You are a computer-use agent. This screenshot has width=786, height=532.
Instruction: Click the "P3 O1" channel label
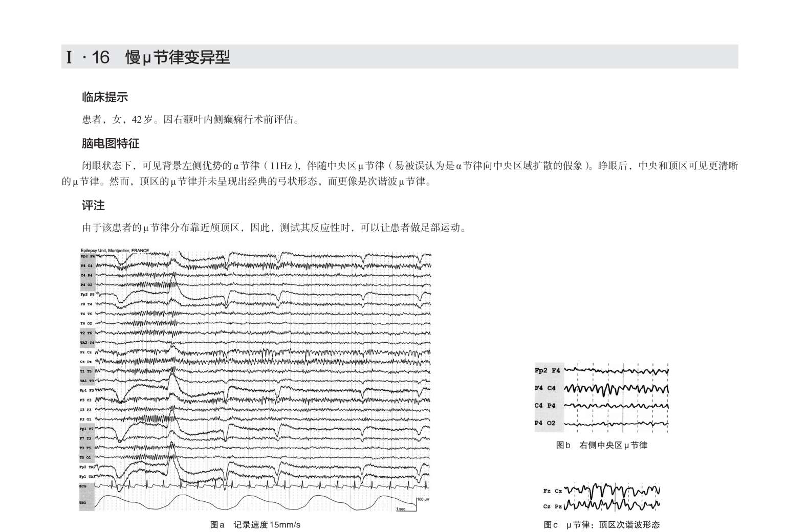coord(86,419)
